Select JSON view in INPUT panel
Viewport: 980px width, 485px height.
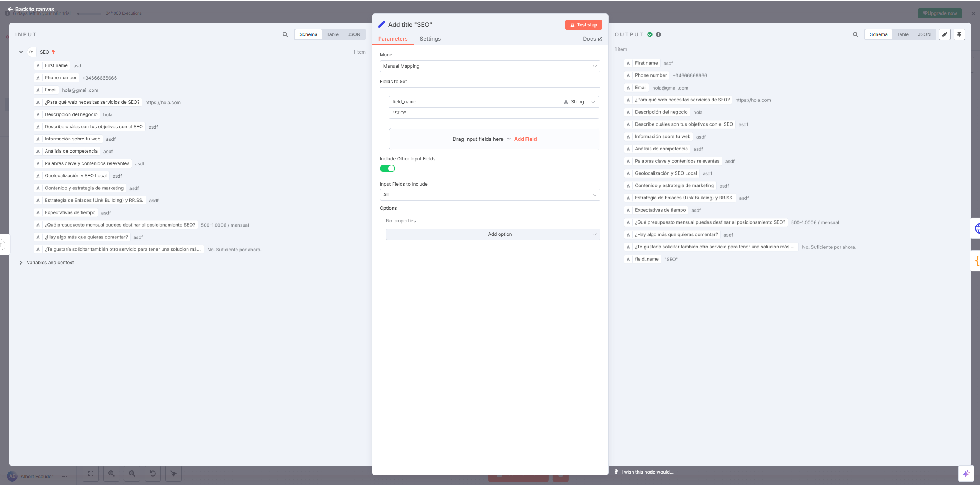click(x=354, y=34)
